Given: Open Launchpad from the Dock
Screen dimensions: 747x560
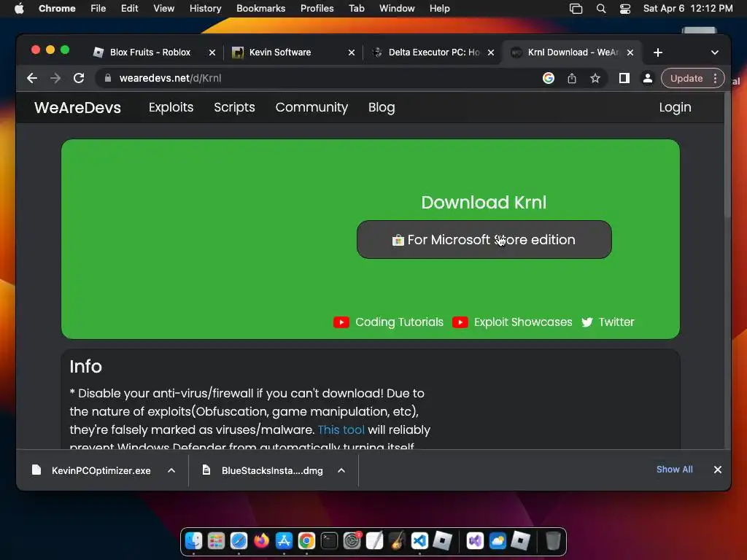Looking at the screenshot, I should (x=216, y=541).
